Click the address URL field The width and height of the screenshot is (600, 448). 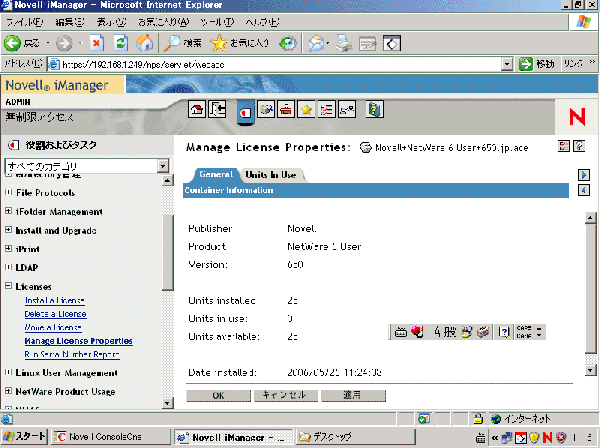[274, 64]
